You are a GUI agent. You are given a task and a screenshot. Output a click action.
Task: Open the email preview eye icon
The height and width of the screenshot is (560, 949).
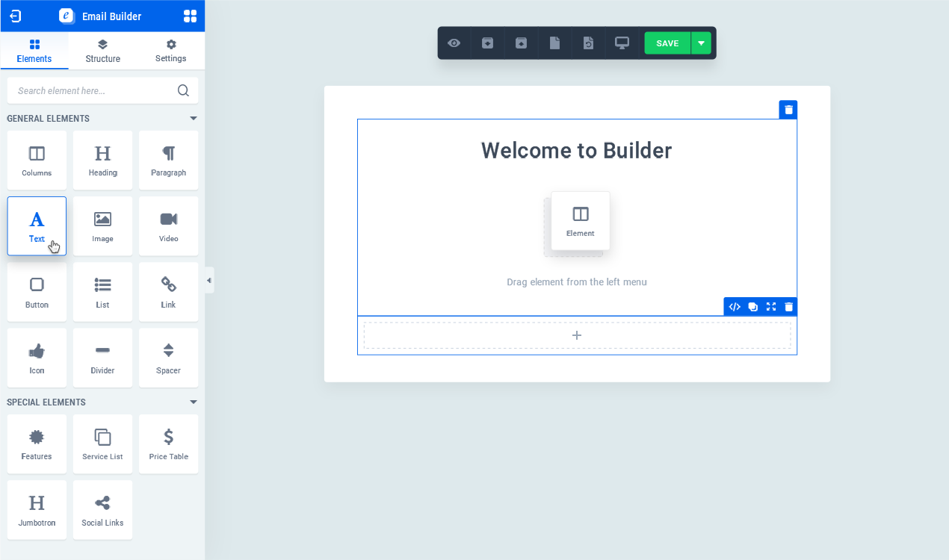[454, 43]
